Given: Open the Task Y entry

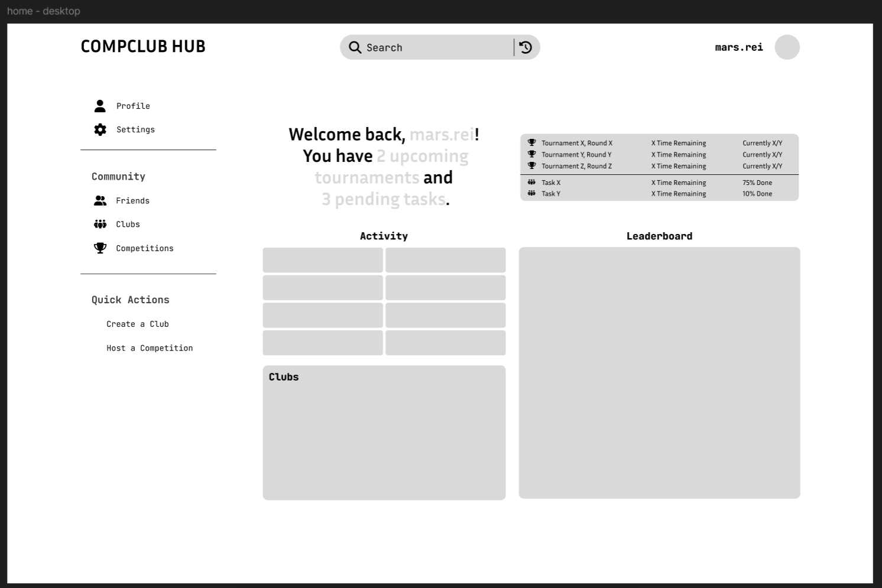Looking at the screenshot, I should click(x=551, y=194).
